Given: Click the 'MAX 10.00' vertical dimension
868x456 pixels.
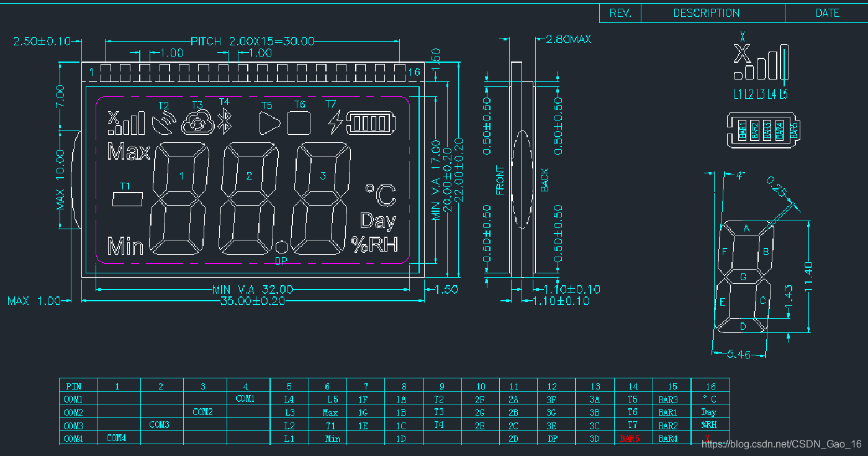Looking at the screenshot, I should tap(60, 180).
